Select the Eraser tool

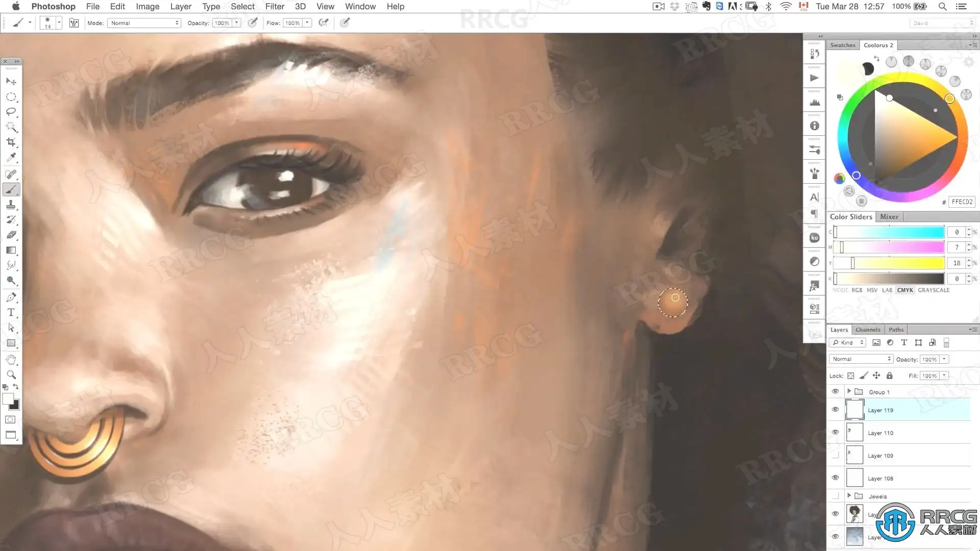(x=11, y=235)
